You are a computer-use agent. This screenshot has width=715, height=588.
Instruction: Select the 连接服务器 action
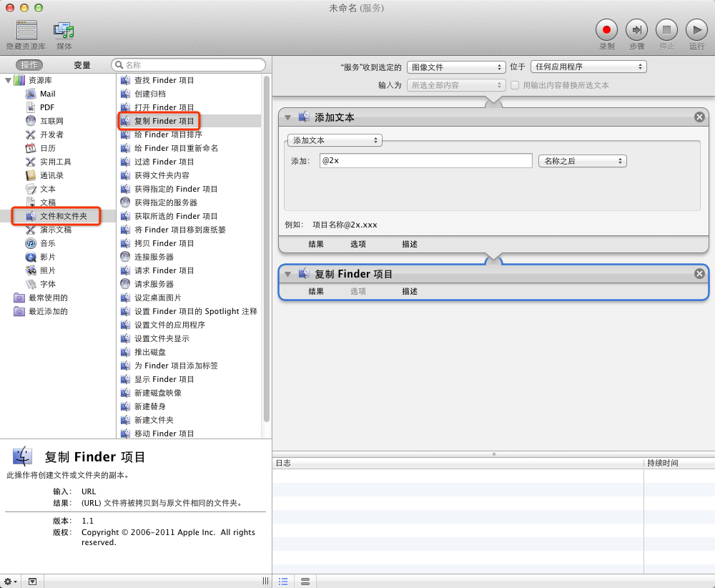pyautogui.click(x=154, y=257)
